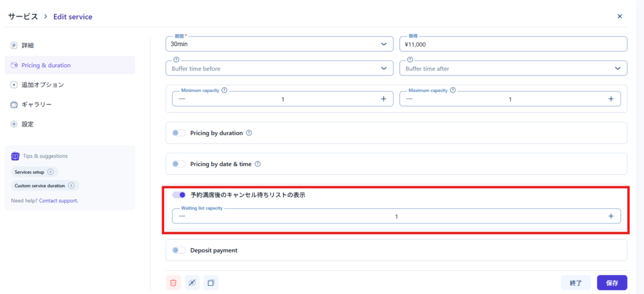Close the Edit service panel
The image size is (644, 294).
click(x=619, y=16)
